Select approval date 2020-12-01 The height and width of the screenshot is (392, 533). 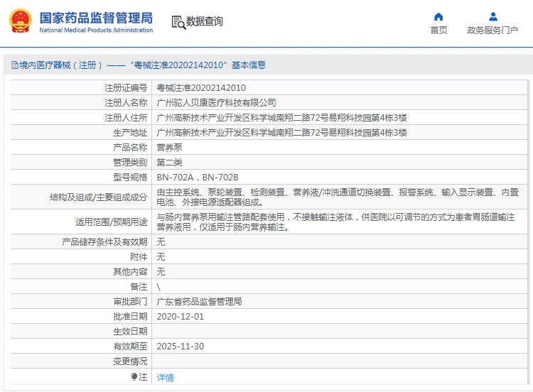[181, 317]
